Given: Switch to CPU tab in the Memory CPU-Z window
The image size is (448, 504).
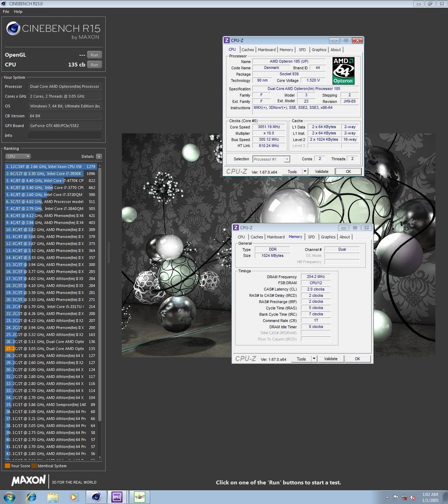Looking at the screenshot, I should 241,237.
